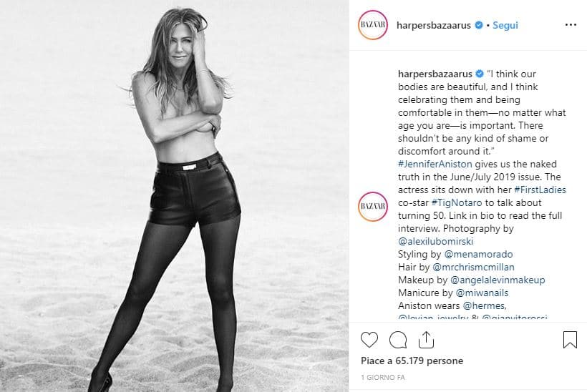Save post with the bookmark icon
Screen dimensions: 587x392
tap(570, 340)
